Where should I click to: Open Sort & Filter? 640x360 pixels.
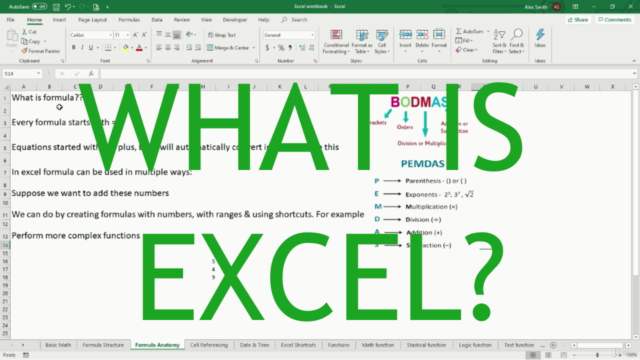[x=499, y=41]
